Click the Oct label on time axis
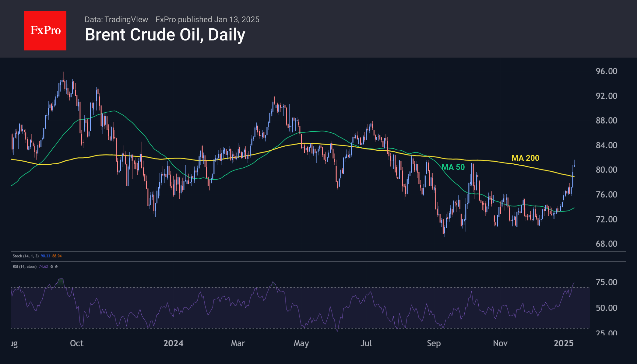The width and height of the screenshot is (637, 364). [x=76, y=343]
